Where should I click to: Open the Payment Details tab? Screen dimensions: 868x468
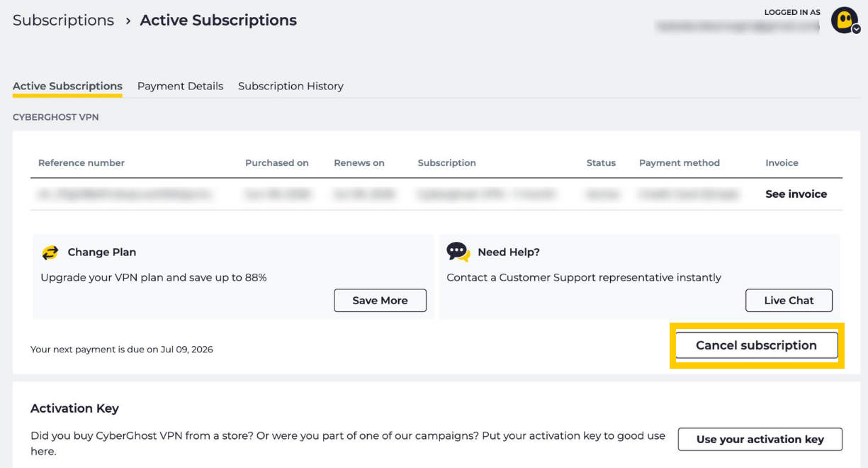point(180,86)
